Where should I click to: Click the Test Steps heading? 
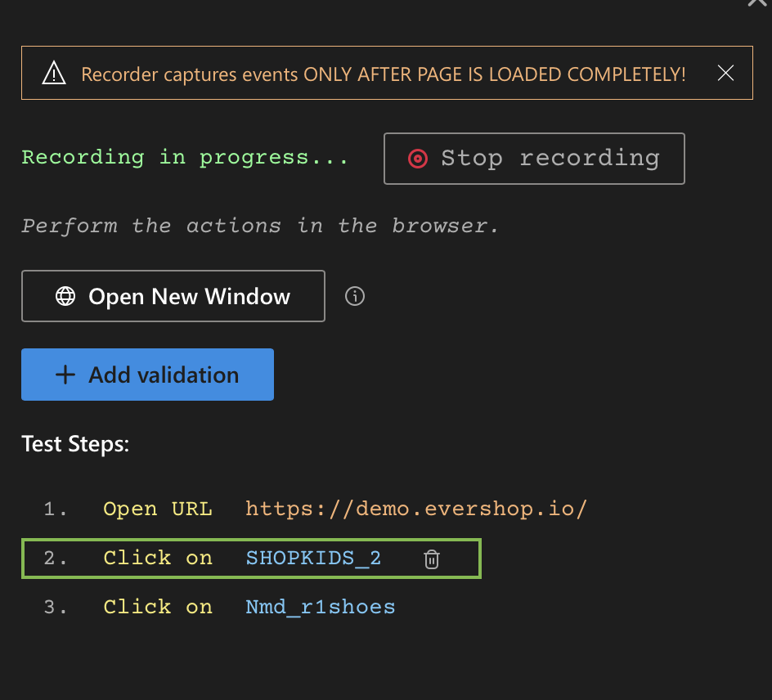point(75,444)
